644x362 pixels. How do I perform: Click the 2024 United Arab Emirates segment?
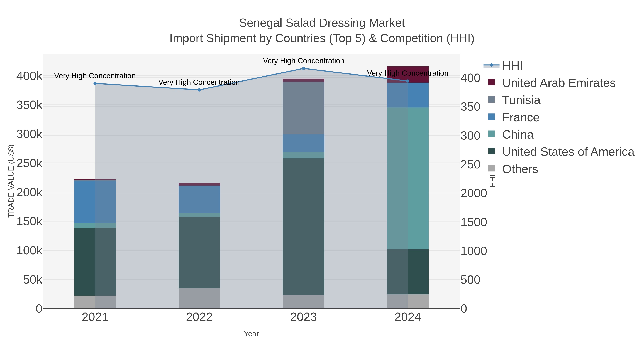tap(408, 74)
